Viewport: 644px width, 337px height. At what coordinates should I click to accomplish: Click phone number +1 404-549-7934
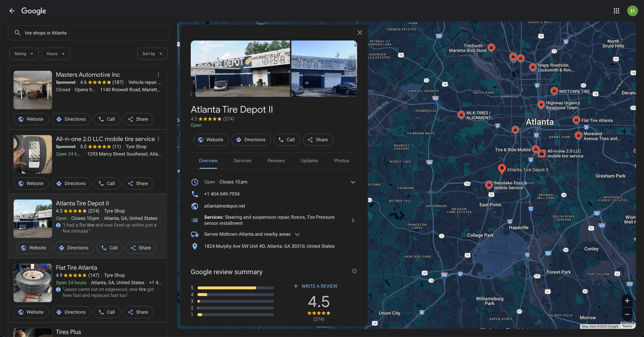[x=222, y=194]
